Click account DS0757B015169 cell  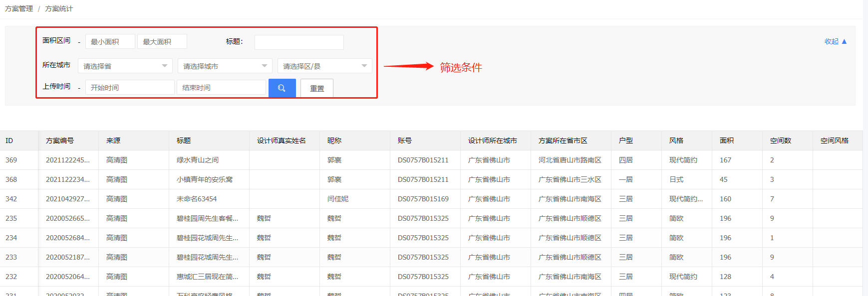(423, 199)
